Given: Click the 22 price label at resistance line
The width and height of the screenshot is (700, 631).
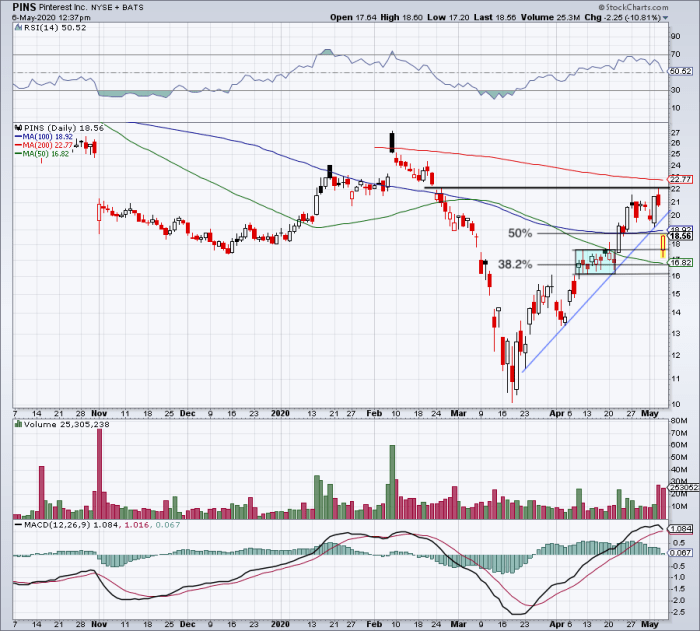Looking at the screenshot, I should 675,189.
